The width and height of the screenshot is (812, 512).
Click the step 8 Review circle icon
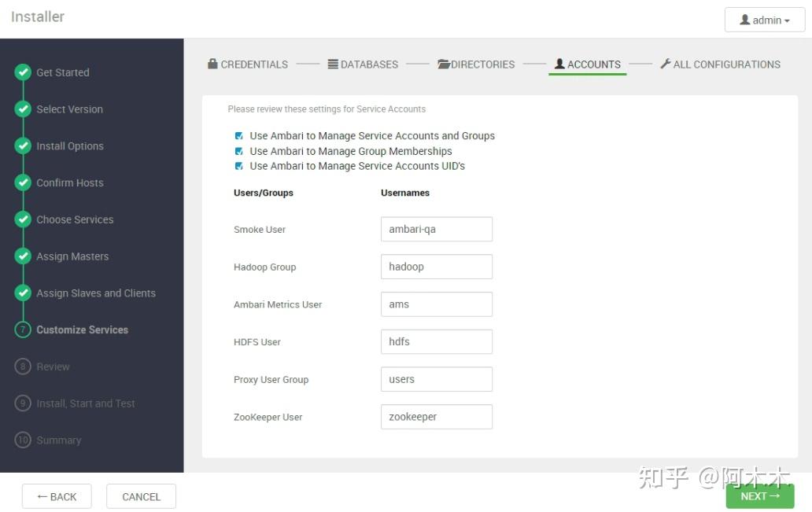tap(23, 367)
